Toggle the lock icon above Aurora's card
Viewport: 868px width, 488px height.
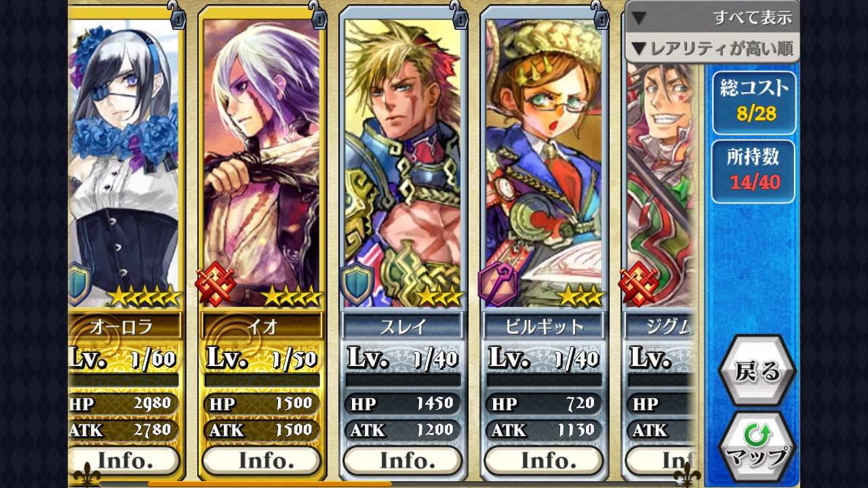(x=177, y=14)
